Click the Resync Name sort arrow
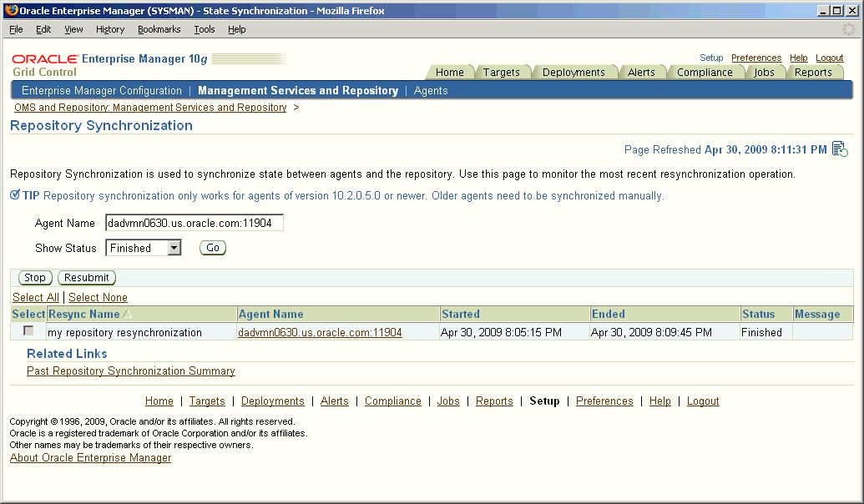 [127, 314]
